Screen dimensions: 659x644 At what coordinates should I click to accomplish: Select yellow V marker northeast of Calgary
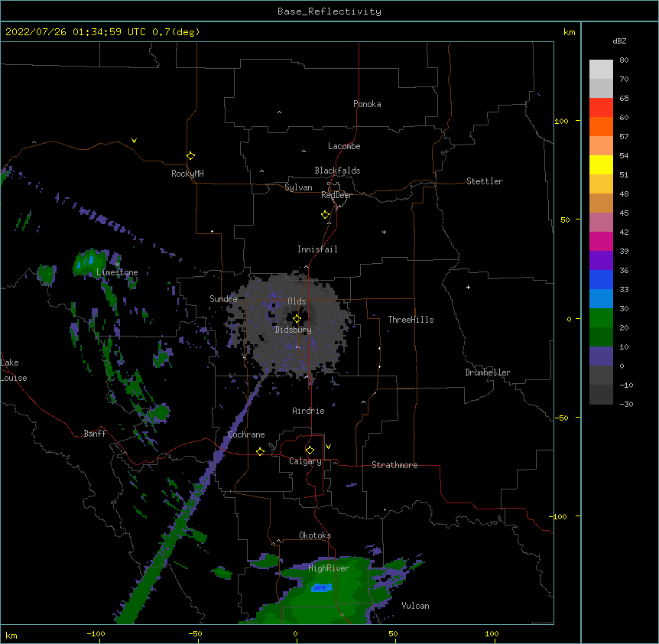tap(328, 447)
